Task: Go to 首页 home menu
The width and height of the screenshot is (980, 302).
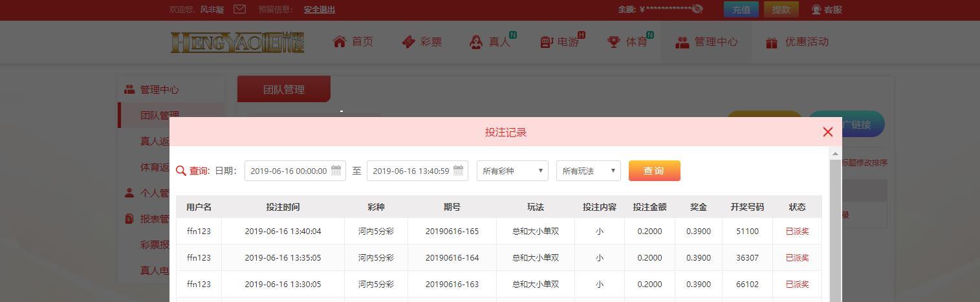Action: (362, 41)
